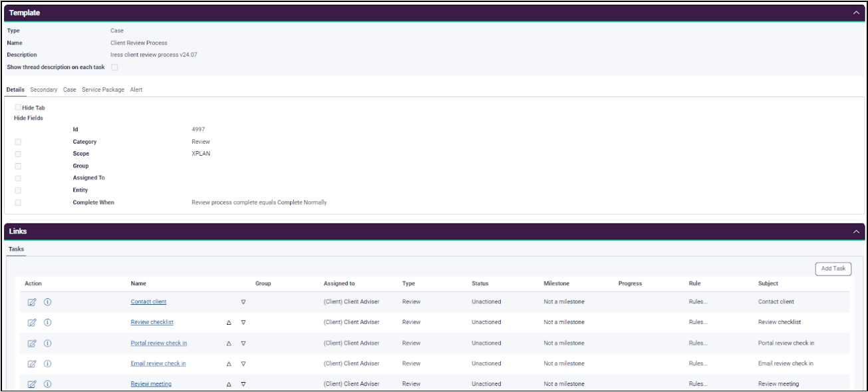Open the Service Package tab

tap(103, 89)
